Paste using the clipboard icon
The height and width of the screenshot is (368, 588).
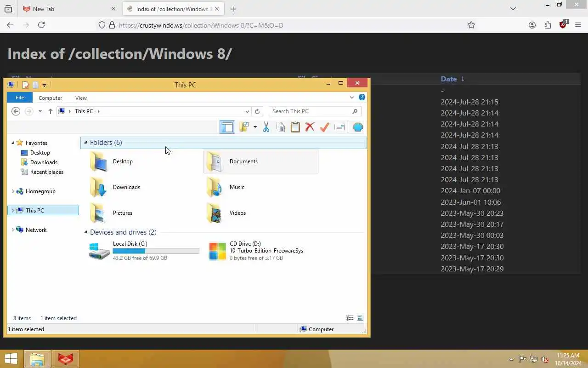pyautogui.click(x=295, y=127)
